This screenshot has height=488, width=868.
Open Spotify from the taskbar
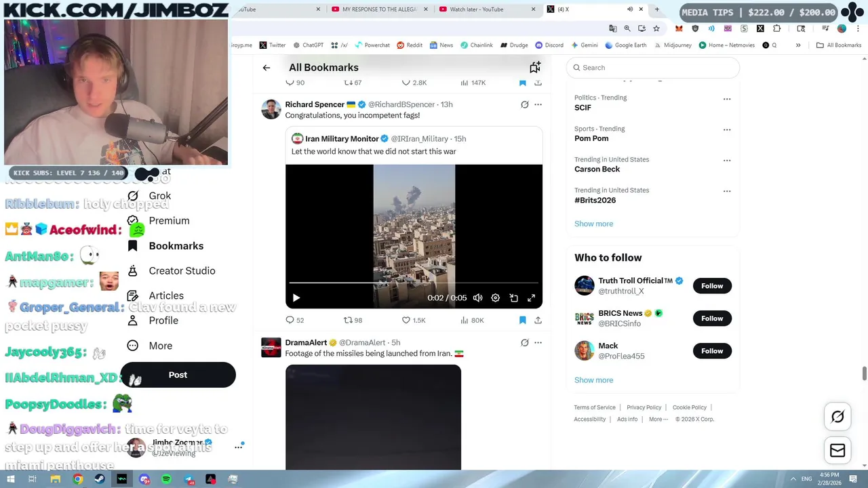click(166, 479)
